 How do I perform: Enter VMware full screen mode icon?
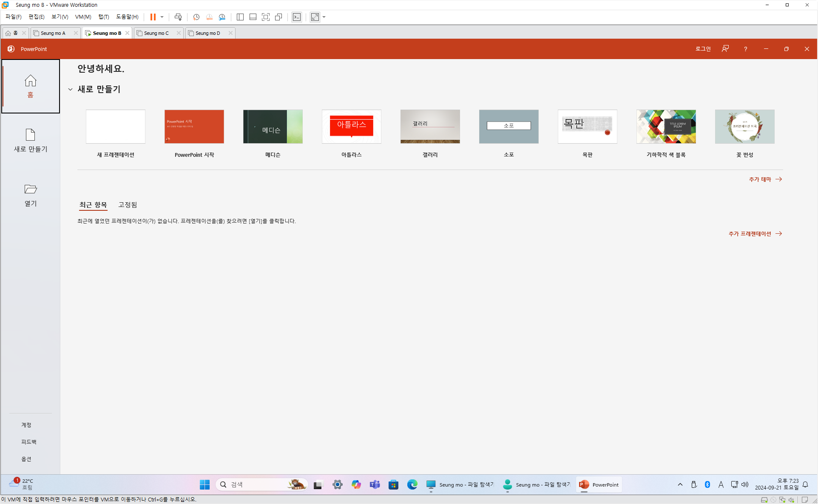[266, 17]
